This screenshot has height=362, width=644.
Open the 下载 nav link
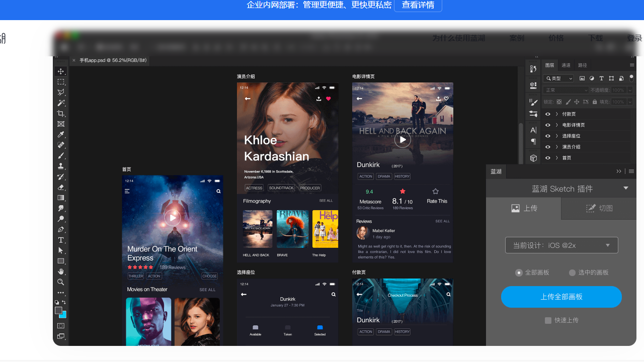tap(595, 38)
